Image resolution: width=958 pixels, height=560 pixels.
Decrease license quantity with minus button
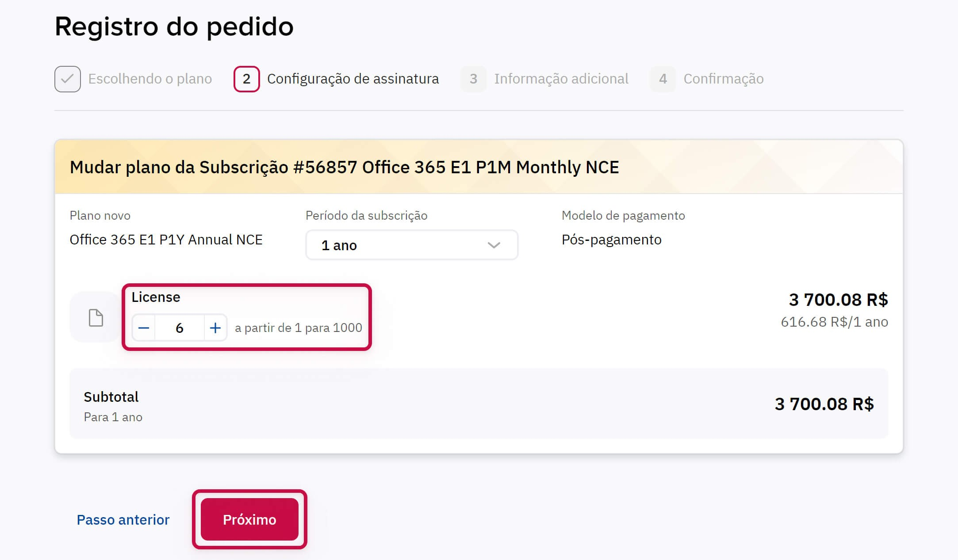[x=144, y=328]
